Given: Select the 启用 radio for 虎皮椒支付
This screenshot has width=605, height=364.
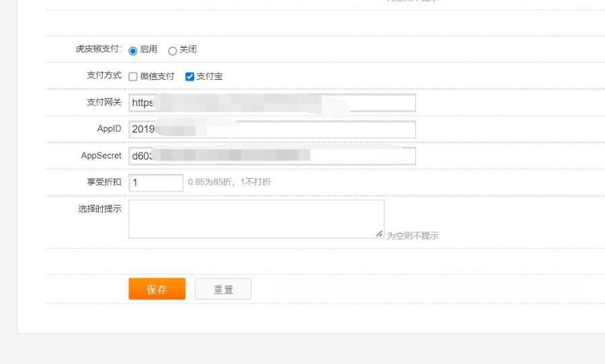Looking at the screenshot, I should (x=132, y=51).
